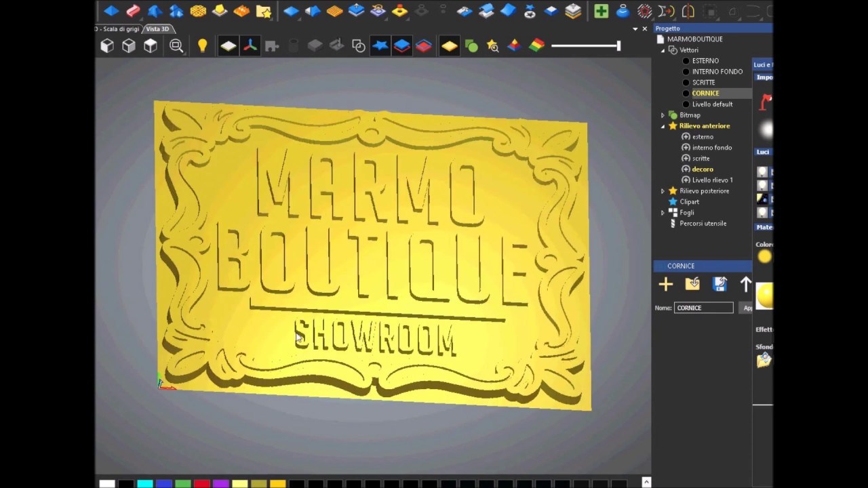This screenshot has width=868, height=488.
Task: Click the orange brick texture relief tool
Action: pyautogui.click(x=241, y=11)
